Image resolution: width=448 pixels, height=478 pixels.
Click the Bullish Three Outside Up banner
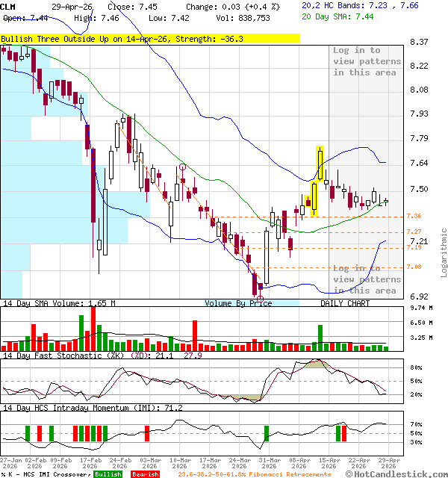pyautogui.click(x=149, y=38)
